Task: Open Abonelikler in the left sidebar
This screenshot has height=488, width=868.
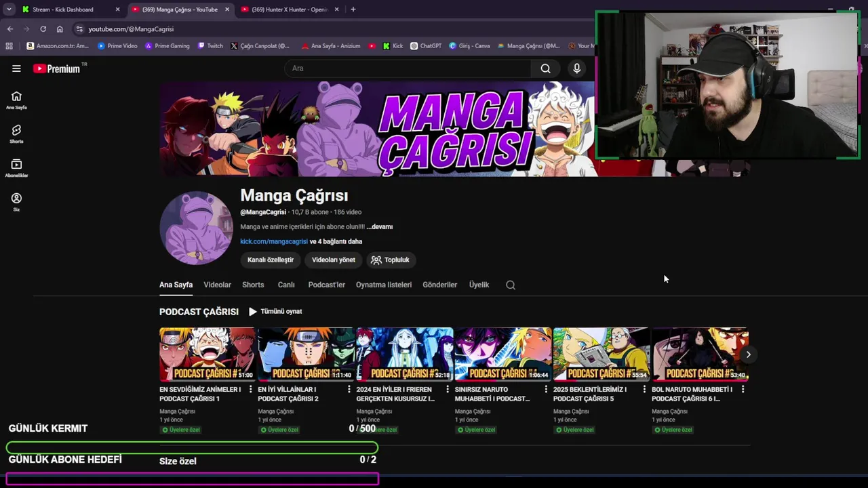Action: click(x=16, y=168)
